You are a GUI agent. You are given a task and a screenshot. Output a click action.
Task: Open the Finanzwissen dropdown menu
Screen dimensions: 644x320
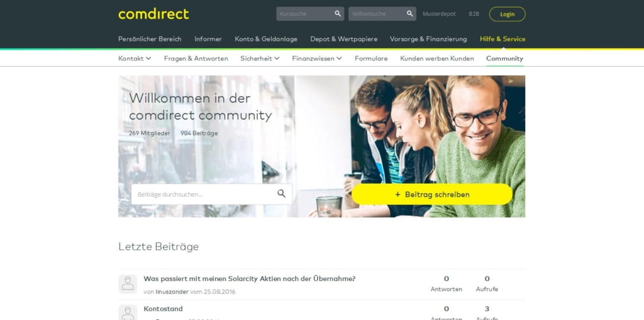pyautogui.click(x=317, y=58)
